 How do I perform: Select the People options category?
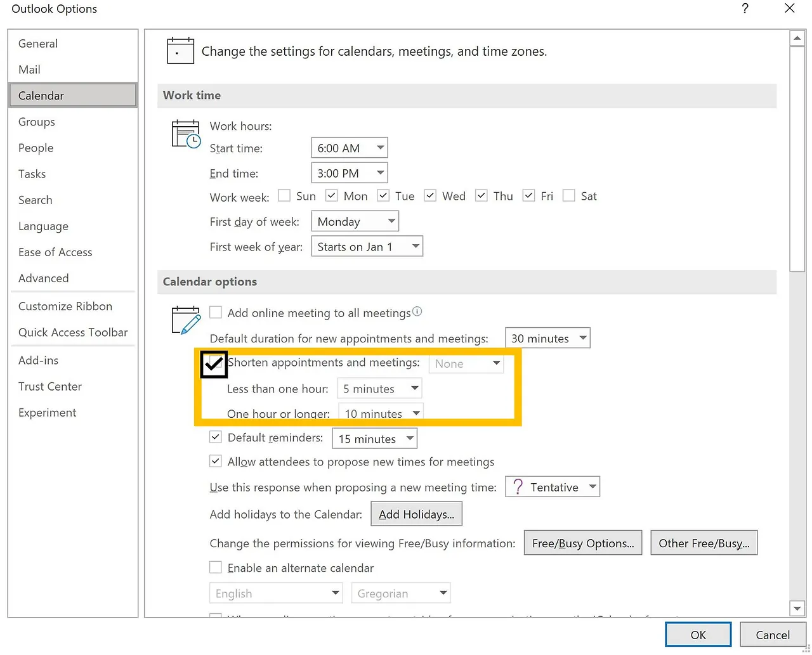pos(73,147)
